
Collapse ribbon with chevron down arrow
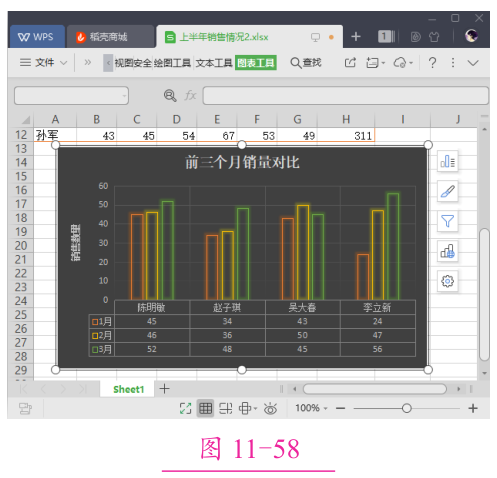click(x=473, y=63)
